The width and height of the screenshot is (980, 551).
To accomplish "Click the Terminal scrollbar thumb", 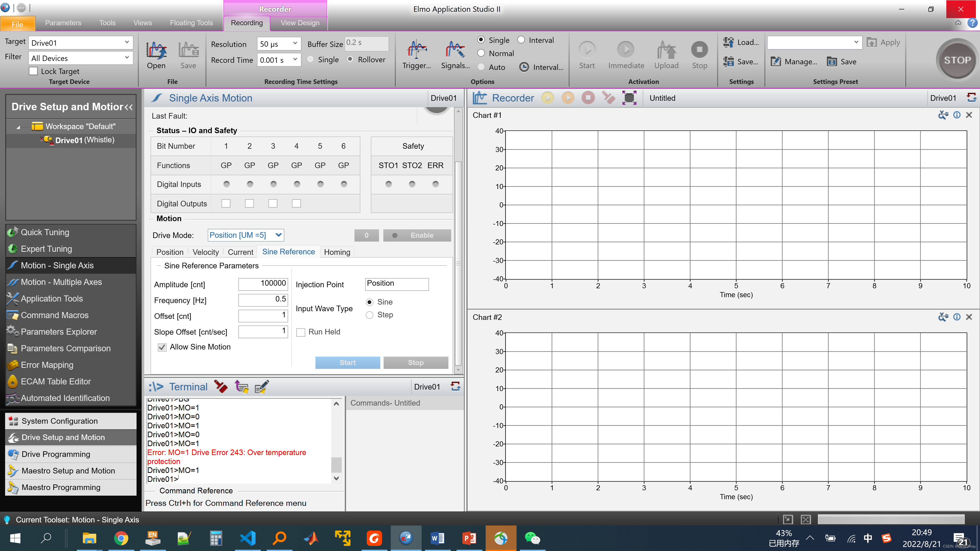I will (336, 464).
